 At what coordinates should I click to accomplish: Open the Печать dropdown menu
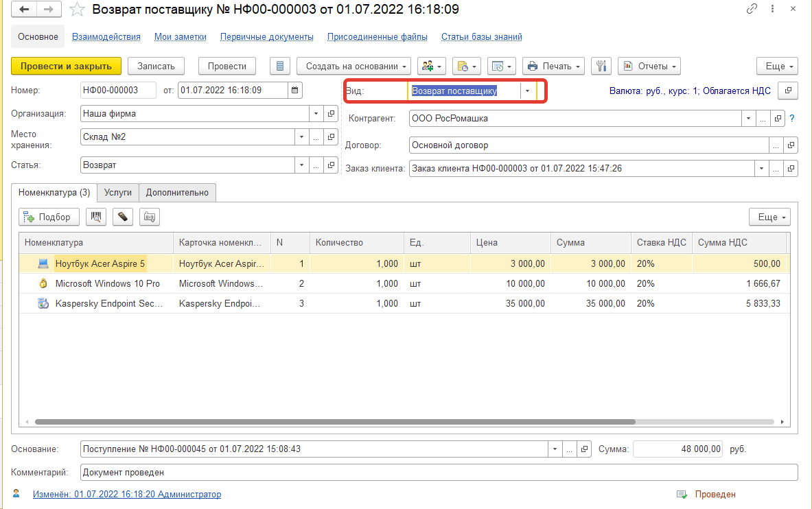tap(553, 67)
